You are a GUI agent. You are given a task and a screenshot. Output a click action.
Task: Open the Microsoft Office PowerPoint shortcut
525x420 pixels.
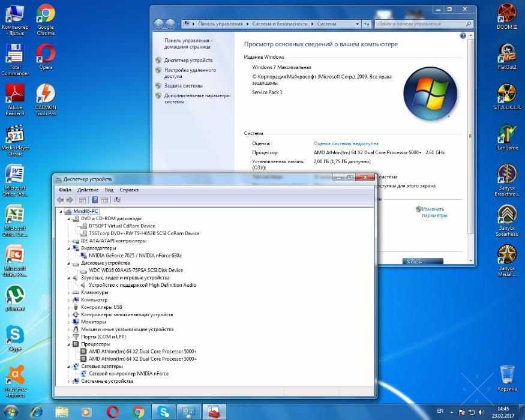click(15, 260)
